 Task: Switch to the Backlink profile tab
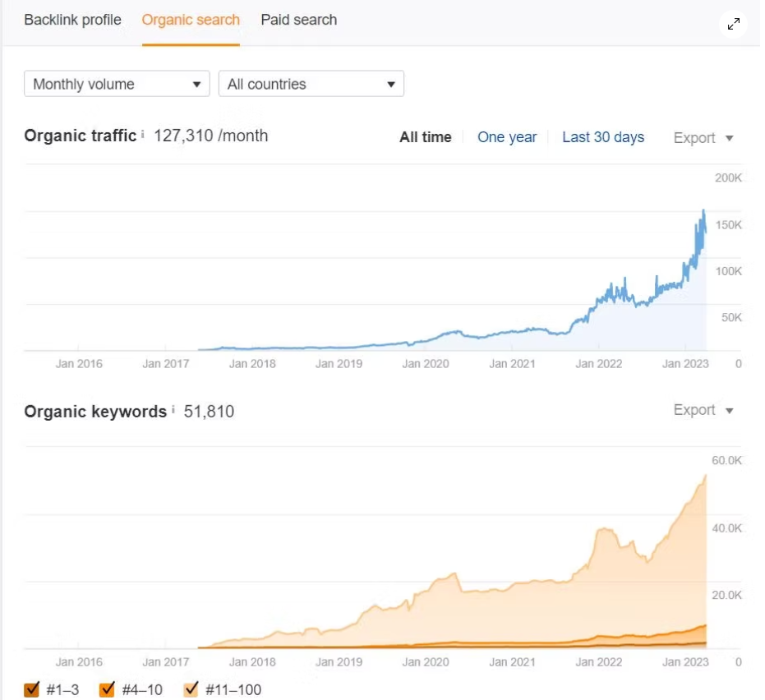tap(72, 20)
